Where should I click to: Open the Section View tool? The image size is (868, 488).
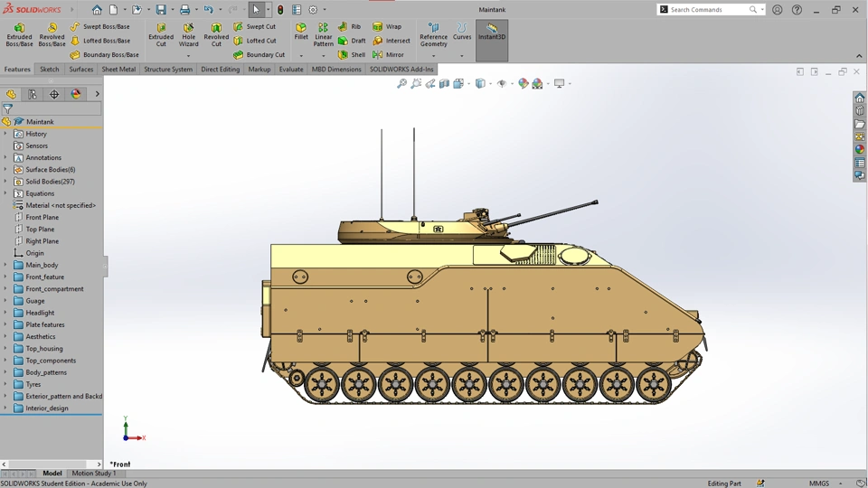point(445,83)
